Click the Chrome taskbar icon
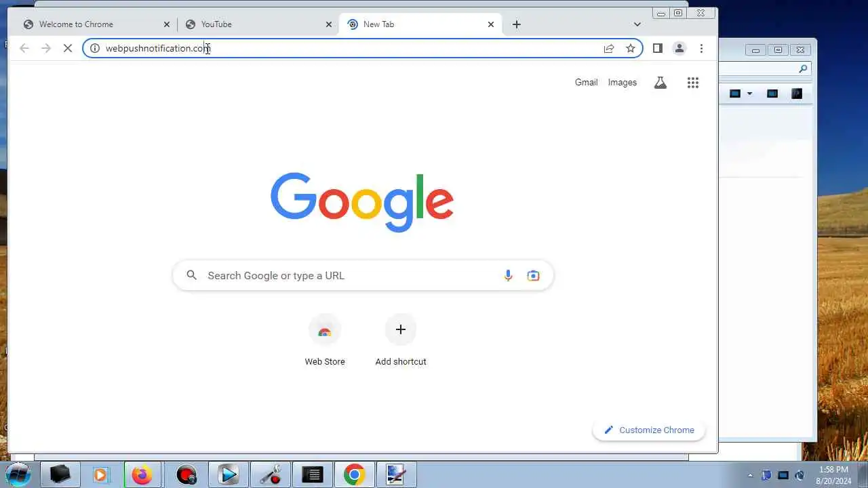 coord(354,475)
